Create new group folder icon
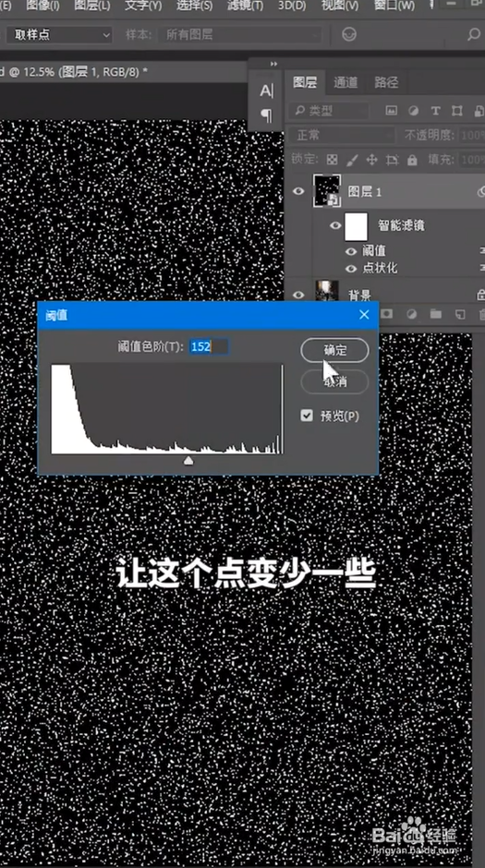The image size is (485, 868). click(436, 314)
